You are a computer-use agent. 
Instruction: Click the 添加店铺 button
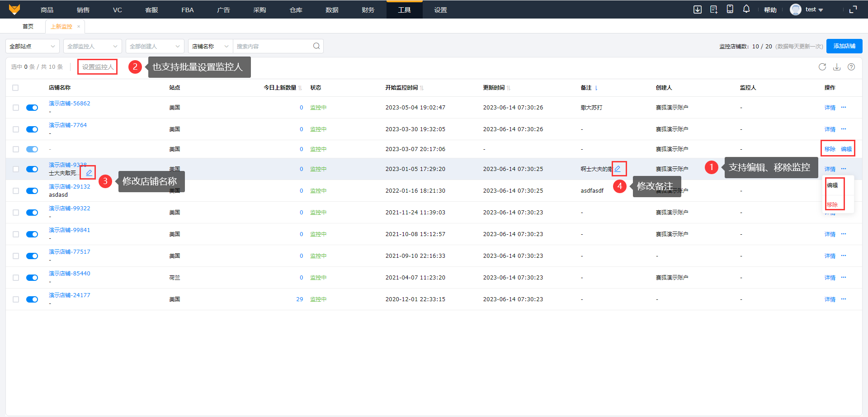pyautogui.click(x=844, y=46)
